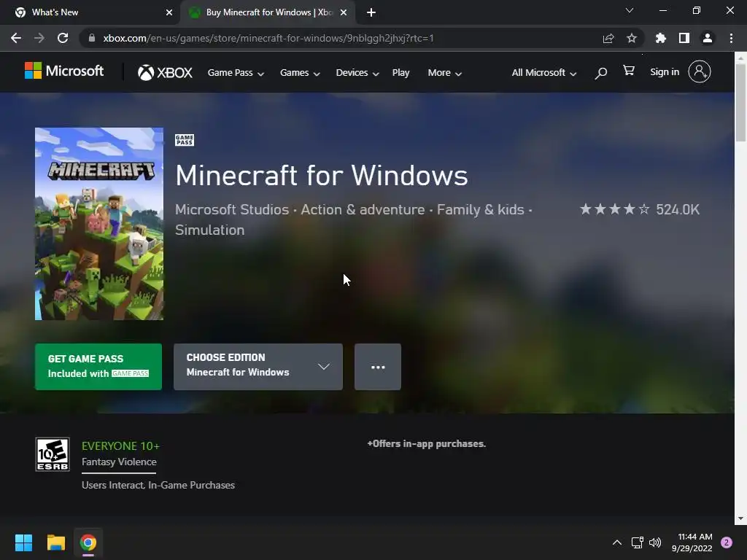The height and width of the screenshot is (560, 747).
Task: Open the site search magnifier icon
Action: [601, 73]
